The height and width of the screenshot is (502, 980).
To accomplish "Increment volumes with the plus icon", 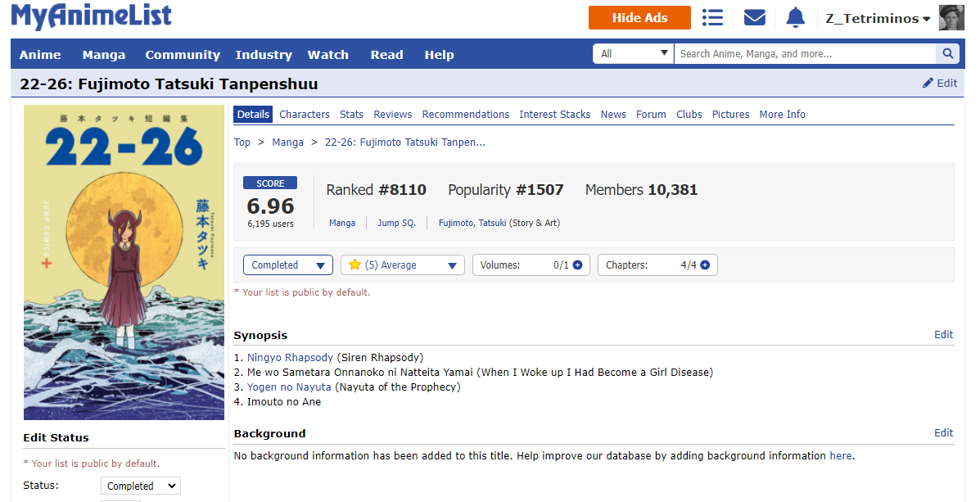I will click(577, 265).
